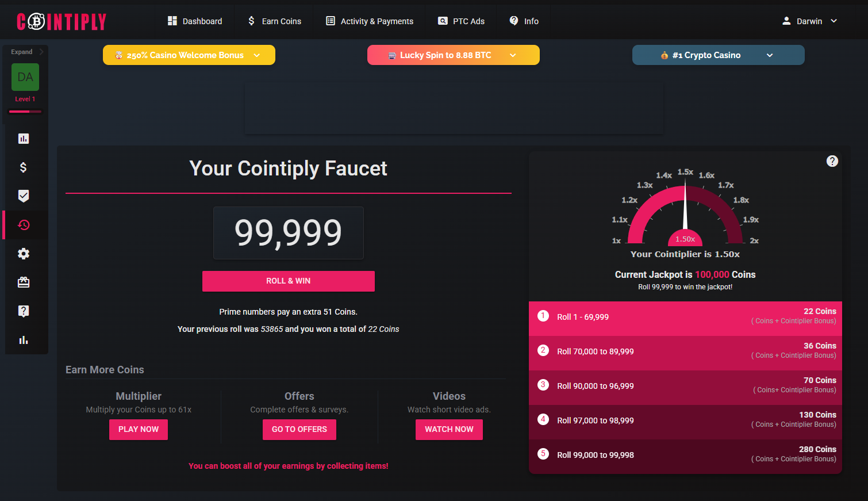Click the ROLL & WIN button
868x501 pixels.
289,281
